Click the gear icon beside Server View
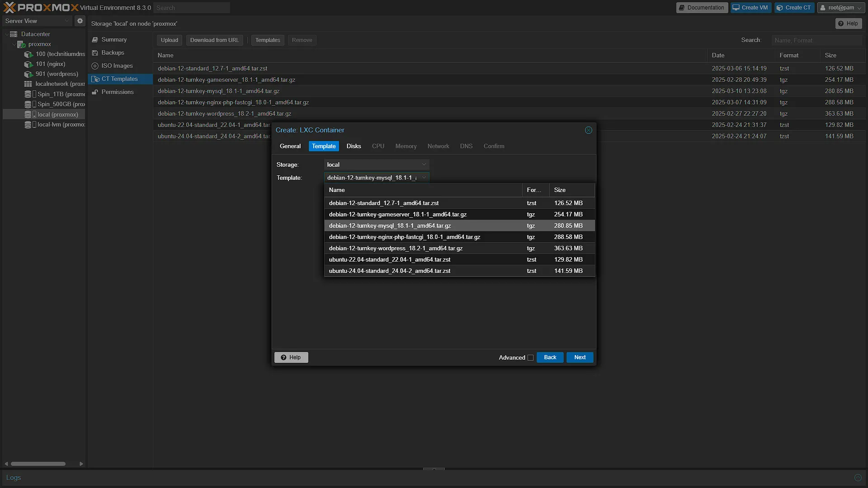Screen dimensions: 868x488 (80, 21)
